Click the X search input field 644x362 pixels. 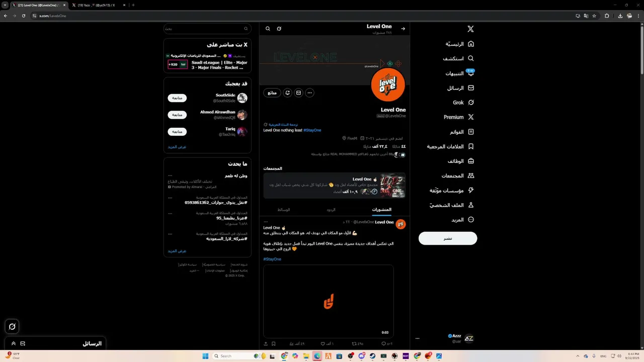(x=207, y=29)
